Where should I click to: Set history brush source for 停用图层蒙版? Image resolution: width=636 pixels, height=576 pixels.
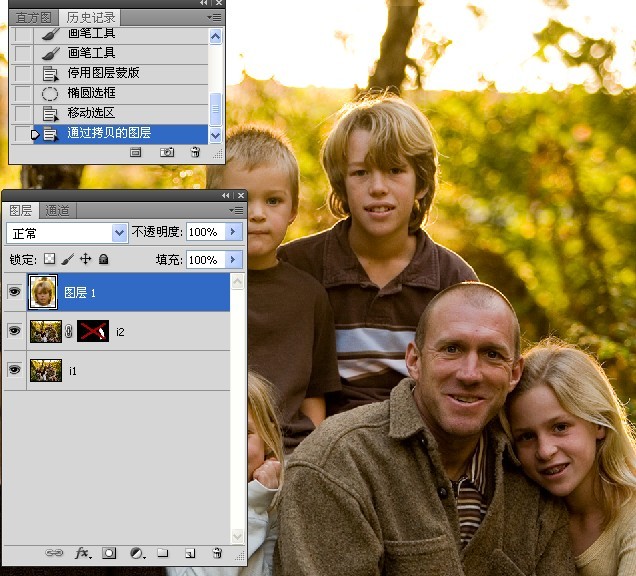pos(21,73)
